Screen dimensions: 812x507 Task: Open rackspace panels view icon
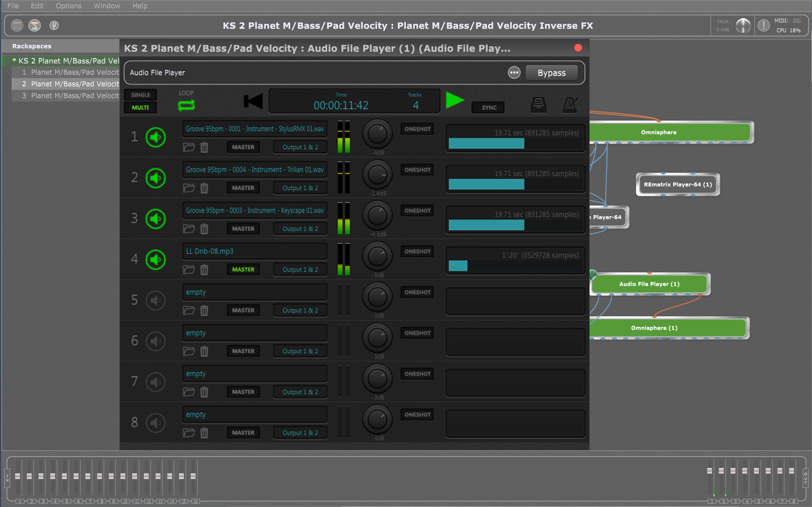click(x=17, y=25)
